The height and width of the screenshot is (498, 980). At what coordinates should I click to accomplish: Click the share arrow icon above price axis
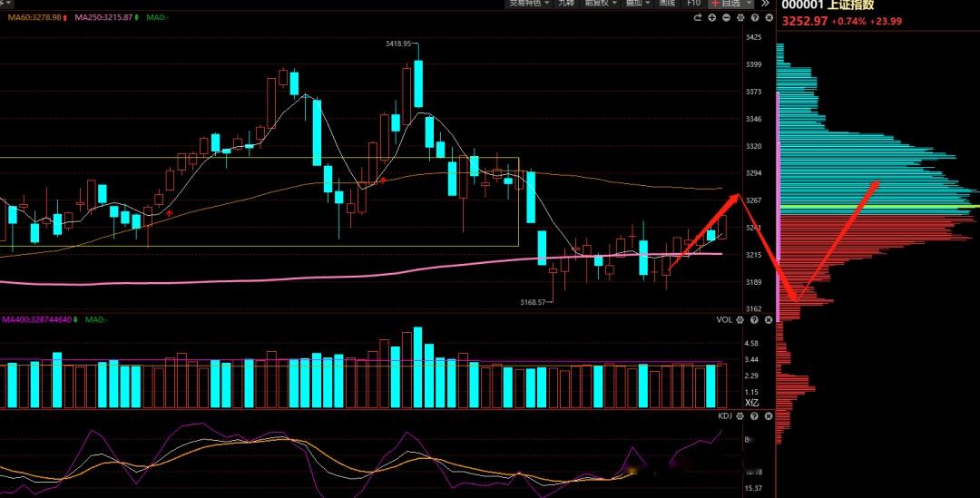(x=699, y=18)
